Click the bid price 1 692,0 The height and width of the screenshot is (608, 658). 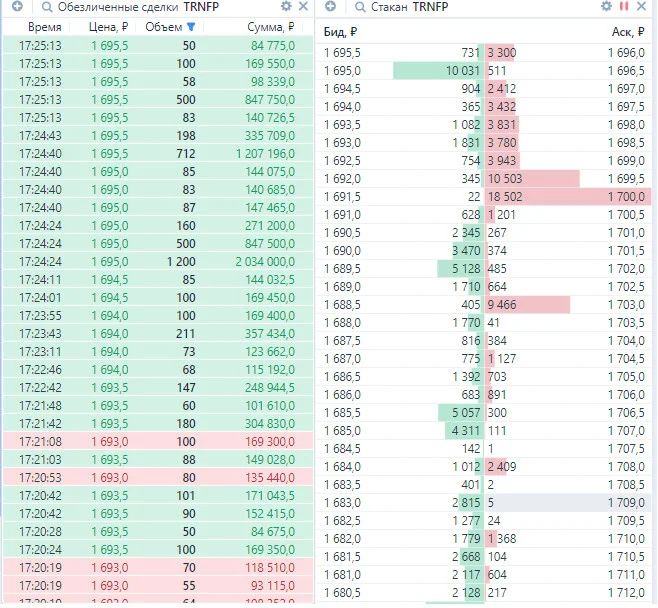(x=342, y=179)
